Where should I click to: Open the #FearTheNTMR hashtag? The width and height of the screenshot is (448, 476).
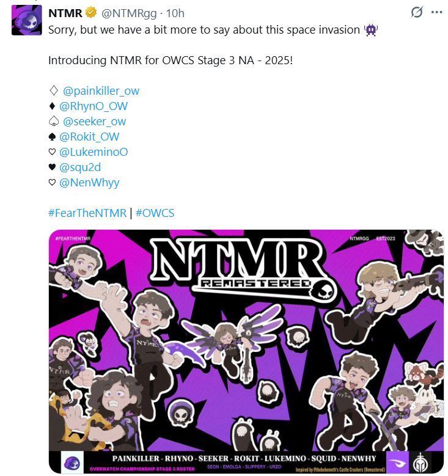point(87,213)
